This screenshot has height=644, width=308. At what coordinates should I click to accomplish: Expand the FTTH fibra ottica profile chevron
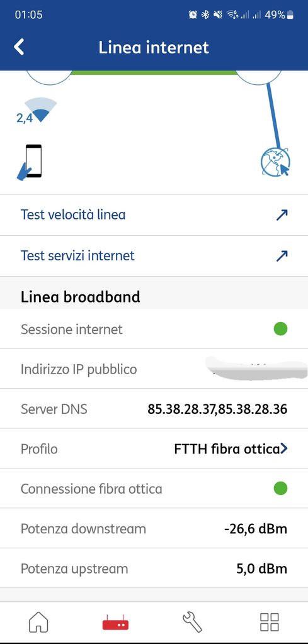283,448
